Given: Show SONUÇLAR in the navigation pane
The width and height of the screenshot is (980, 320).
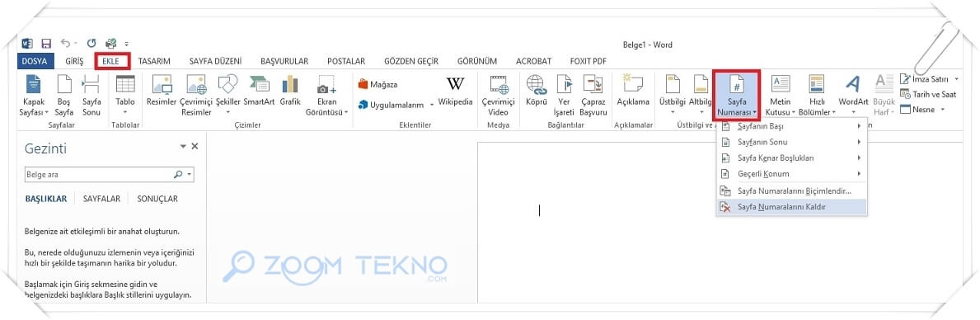Looking at the screenshot, I should [x=157, y=199].
